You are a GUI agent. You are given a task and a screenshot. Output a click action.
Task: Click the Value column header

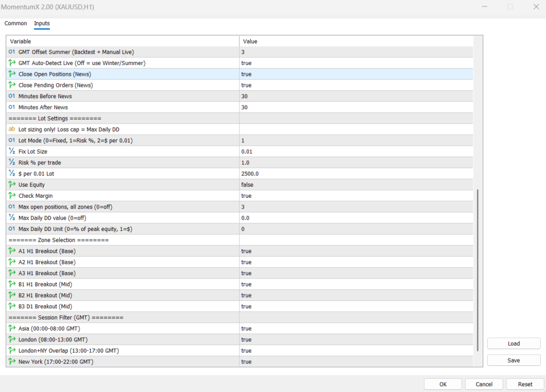(356, 42)
